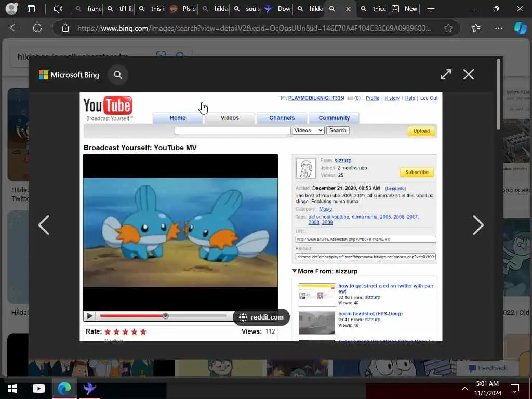Open browser settings and more menu

(498, 28)
